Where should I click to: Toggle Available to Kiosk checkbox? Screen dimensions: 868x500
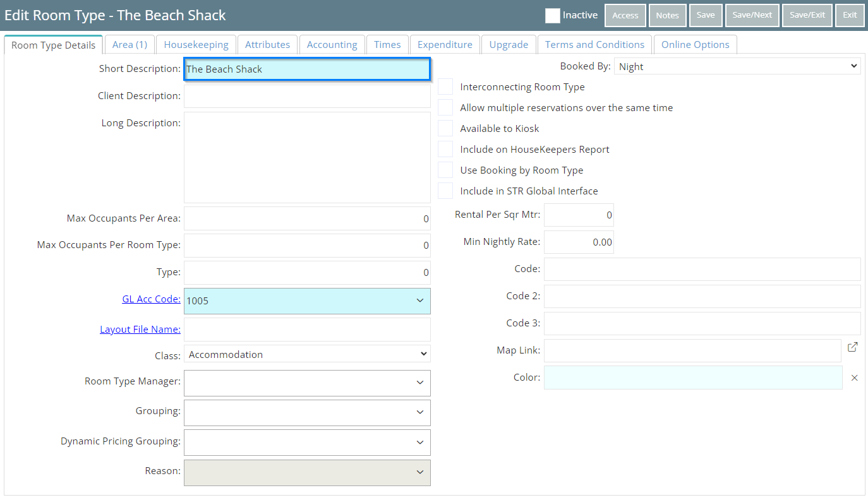(445, 129)
